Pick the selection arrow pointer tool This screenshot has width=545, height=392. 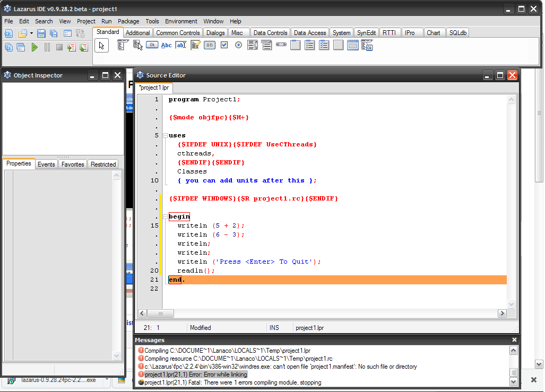click(x=101, y=46)
